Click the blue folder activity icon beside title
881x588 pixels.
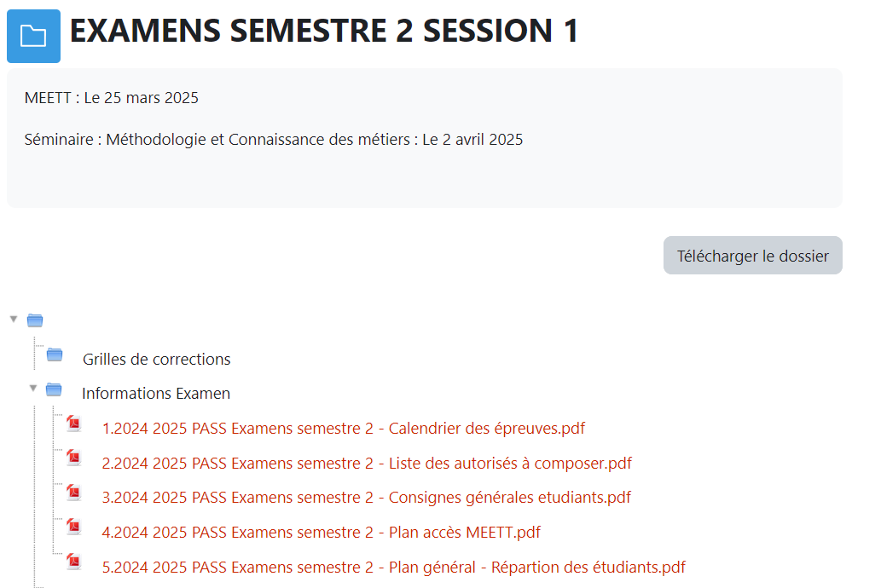(x=33, y=36)
